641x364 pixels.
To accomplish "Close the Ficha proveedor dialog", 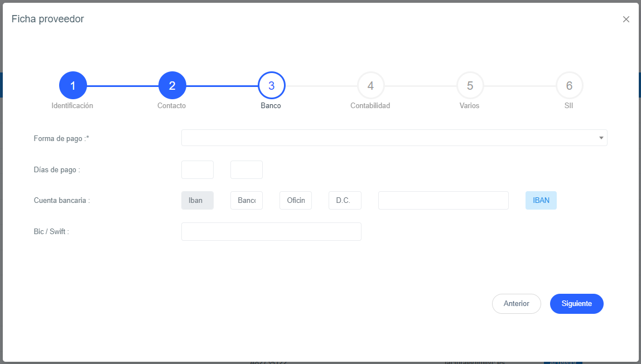I will coord(626,20).
